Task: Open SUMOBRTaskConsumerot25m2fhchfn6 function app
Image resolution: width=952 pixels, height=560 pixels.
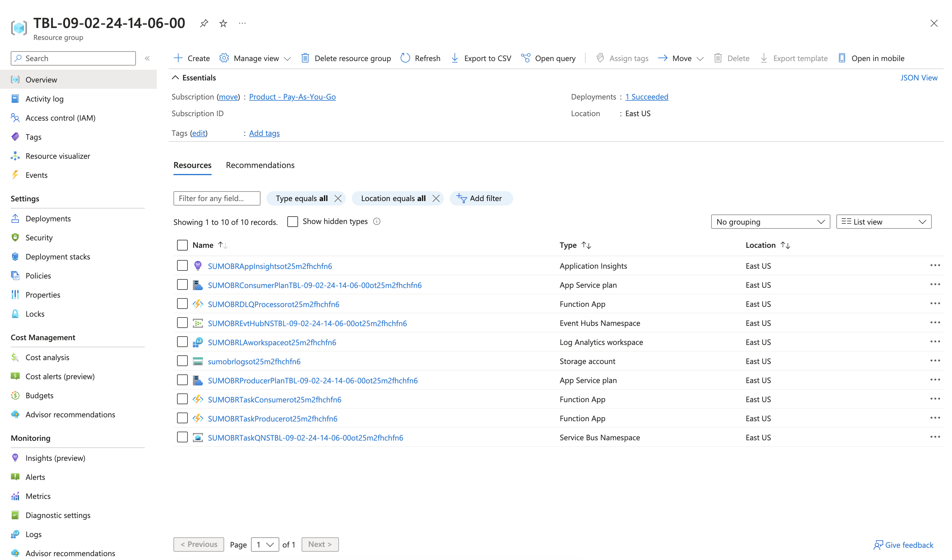Action: [275, 399]
